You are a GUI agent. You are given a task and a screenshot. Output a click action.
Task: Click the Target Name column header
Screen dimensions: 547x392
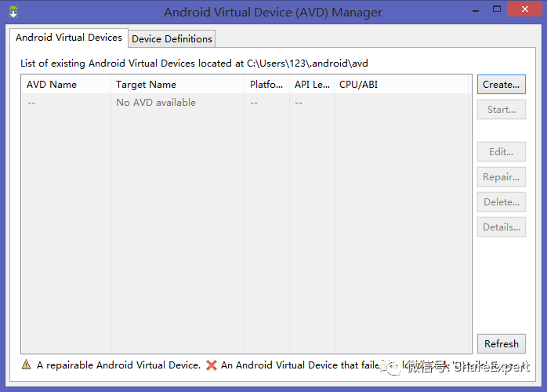(x=178, y=85)
